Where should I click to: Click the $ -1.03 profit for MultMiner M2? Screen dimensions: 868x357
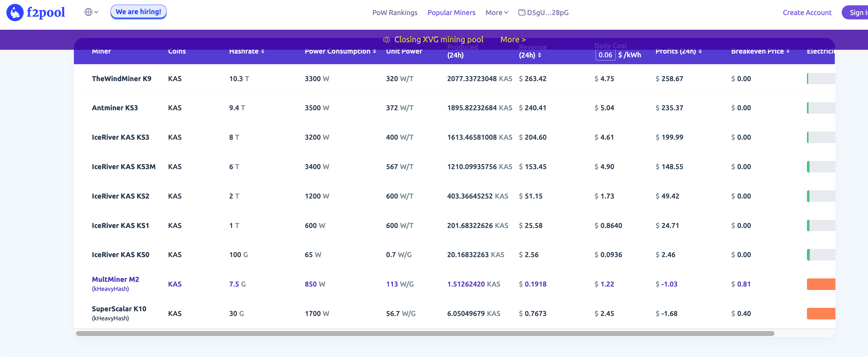tap(666, 284)
